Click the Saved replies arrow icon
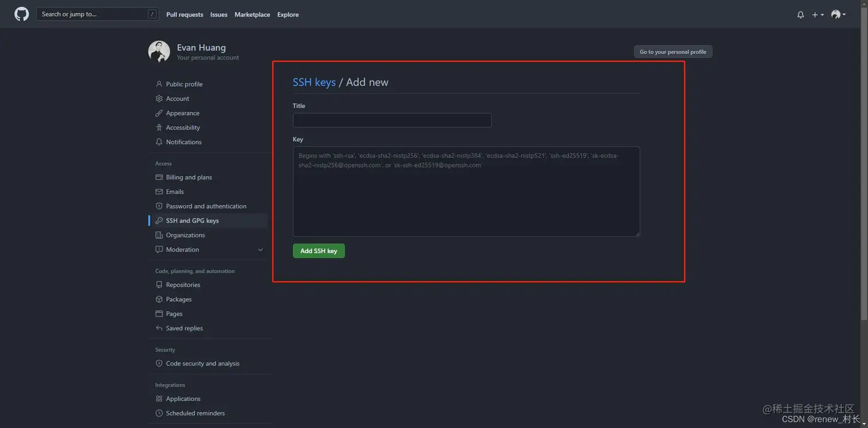Screen dimensions: 868x428 click(x=159, y=328)
